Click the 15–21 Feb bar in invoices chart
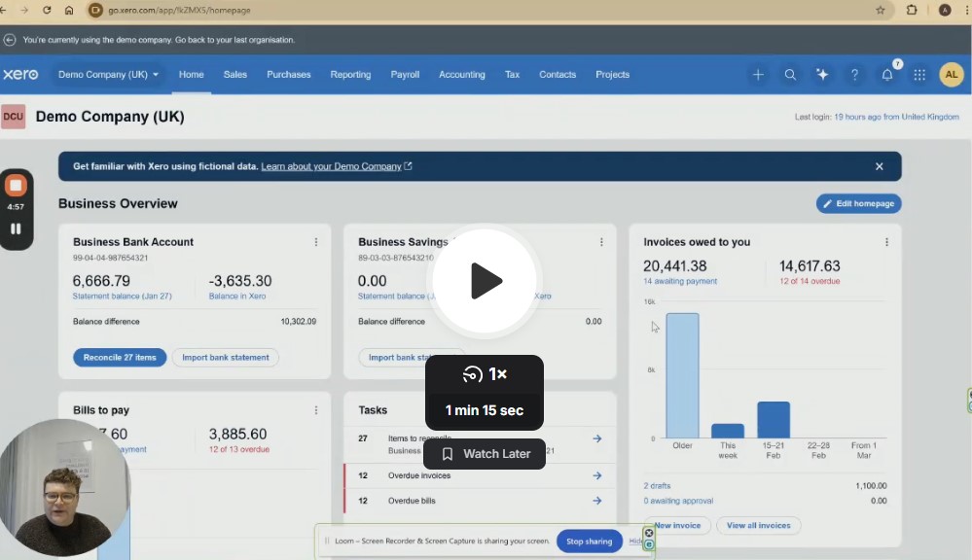The width and height of the screenshot is (972, 560). pos(774,420)
